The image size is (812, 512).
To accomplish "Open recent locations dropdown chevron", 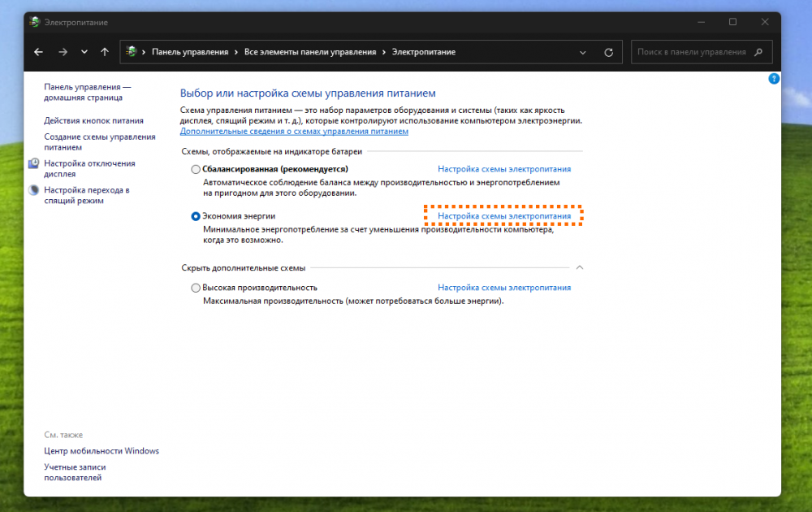I will tap(84, 52).
